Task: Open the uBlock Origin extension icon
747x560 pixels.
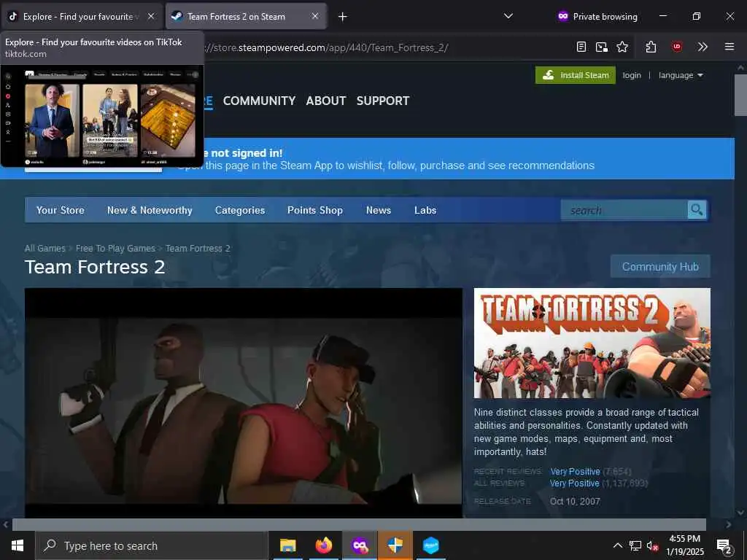Action: (x=676, y=47)
